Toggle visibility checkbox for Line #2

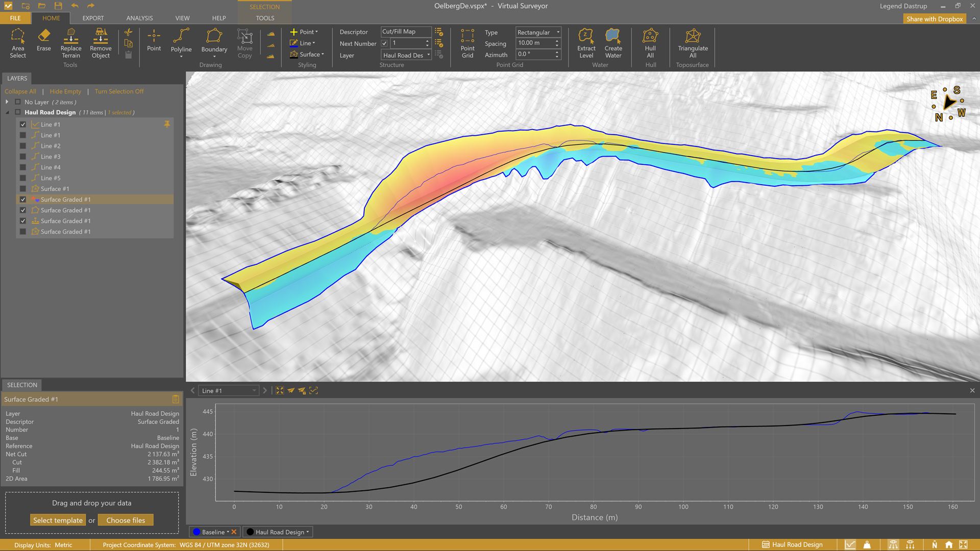pyautogui.click(x=23, y=146)
